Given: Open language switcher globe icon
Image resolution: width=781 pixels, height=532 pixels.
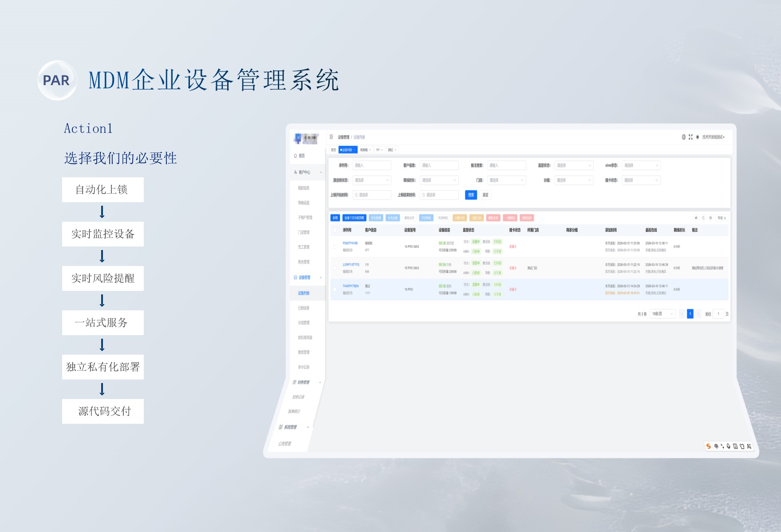Looking at the screenshot, I should (684, 137).
